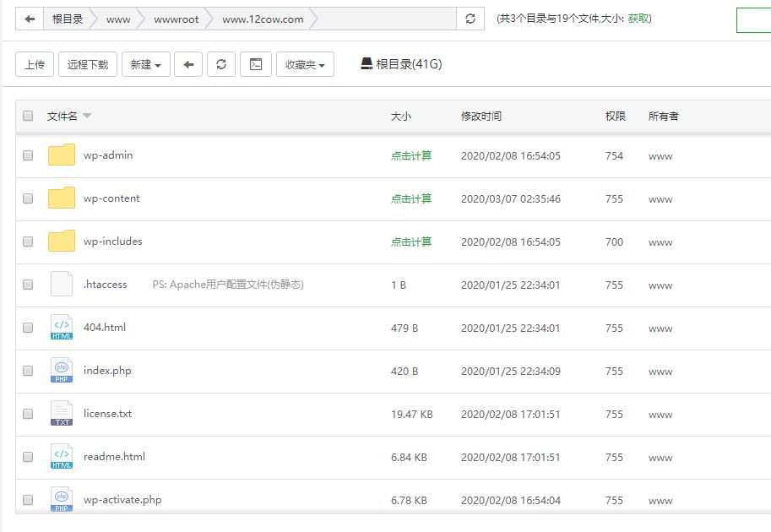771x532 pixels.
Task: Go to 根目录 breadcrumb item
Action: (68, 19)
